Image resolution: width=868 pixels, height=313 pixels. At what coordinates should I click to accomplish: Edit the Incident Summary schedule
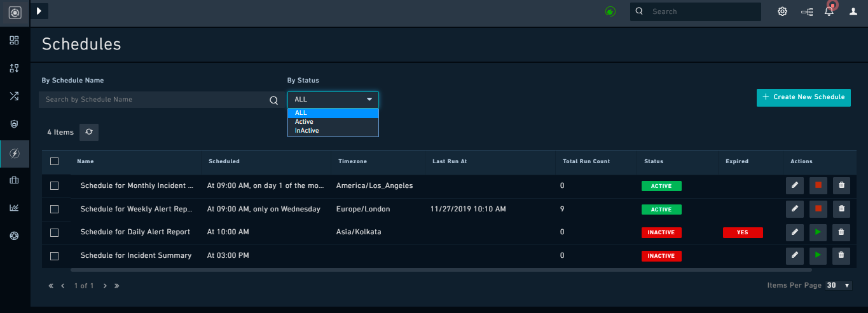(794, 255)
